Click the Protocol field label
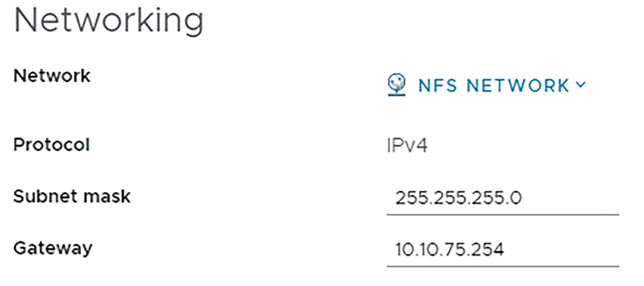Image resolution: width=644 pixels, height=286 pixels. point(52,145)
